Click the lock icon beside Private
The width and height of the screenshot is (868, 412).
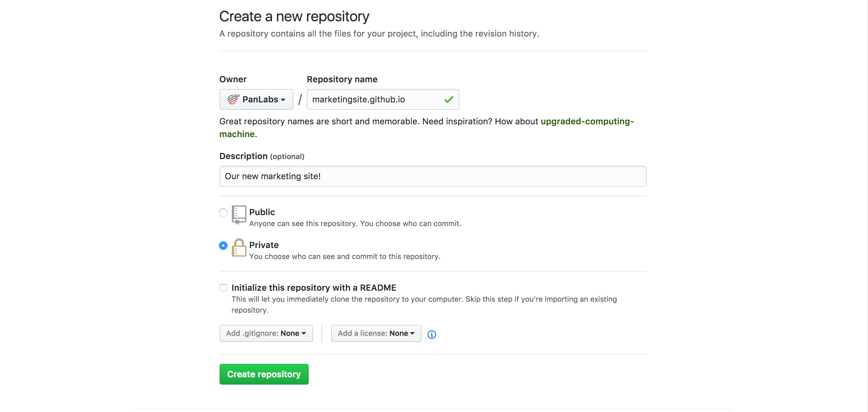coord(239,248)
